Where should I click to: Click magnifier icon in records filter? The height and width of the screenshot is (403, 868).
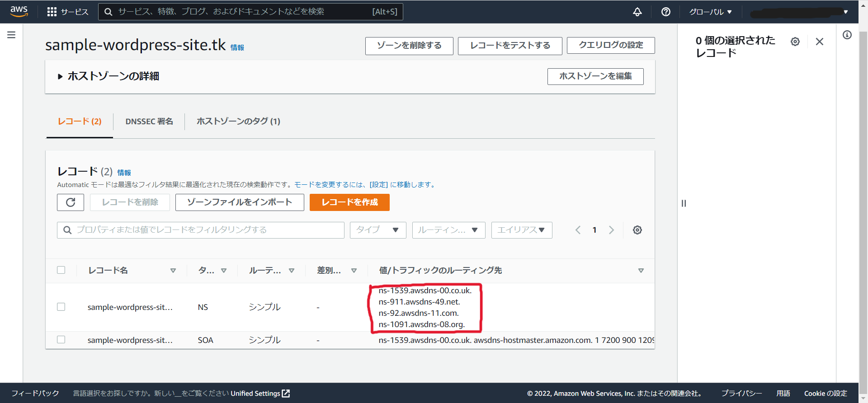pyautogui.click(x=67, y=230)
